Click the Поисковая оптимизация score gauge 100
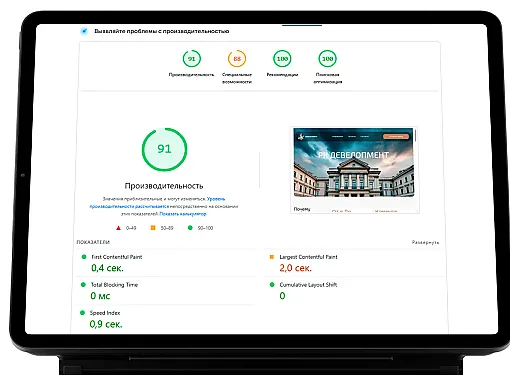This screenshot has width=510, height=375. pyautogui.click(x=328, y=59)
